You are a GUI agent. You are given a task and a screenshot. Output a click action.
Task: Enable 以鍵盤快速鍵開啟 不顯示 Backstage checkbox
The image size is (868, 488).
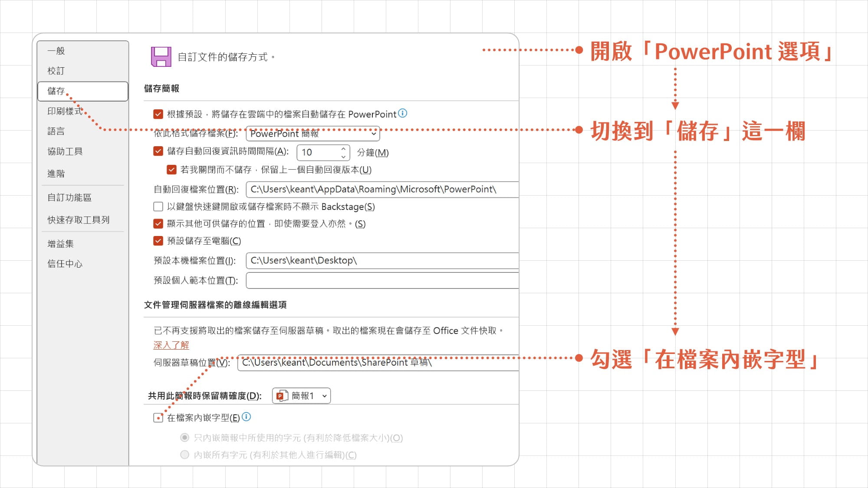click(158, 206)
